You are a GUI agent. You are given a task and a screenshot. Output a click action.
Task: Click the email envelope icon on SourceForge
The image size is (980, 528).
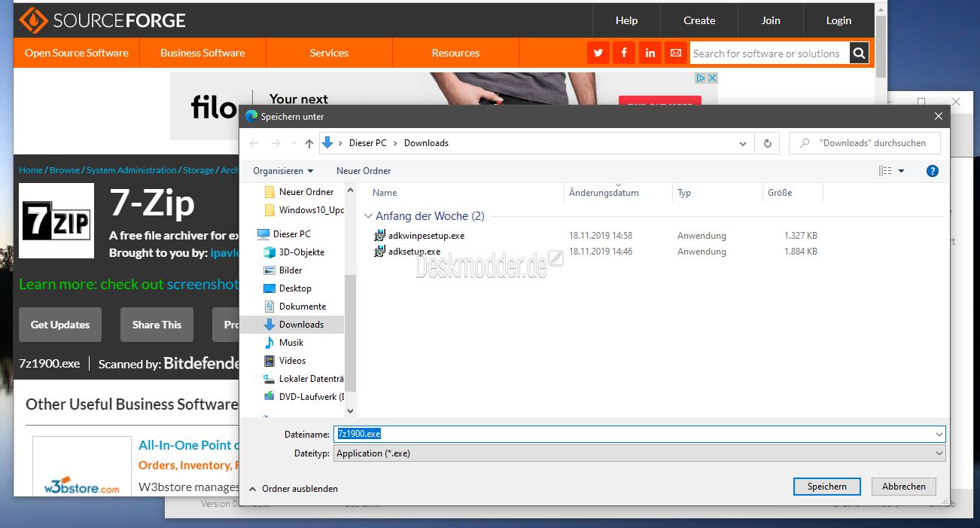click(676, 53)
